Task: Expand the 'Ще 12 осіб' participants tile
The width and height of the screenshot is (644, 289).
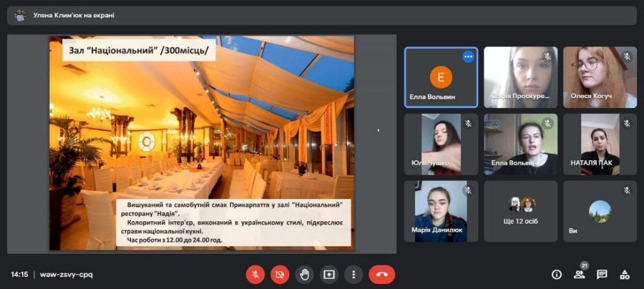Action: click(521, 211)
